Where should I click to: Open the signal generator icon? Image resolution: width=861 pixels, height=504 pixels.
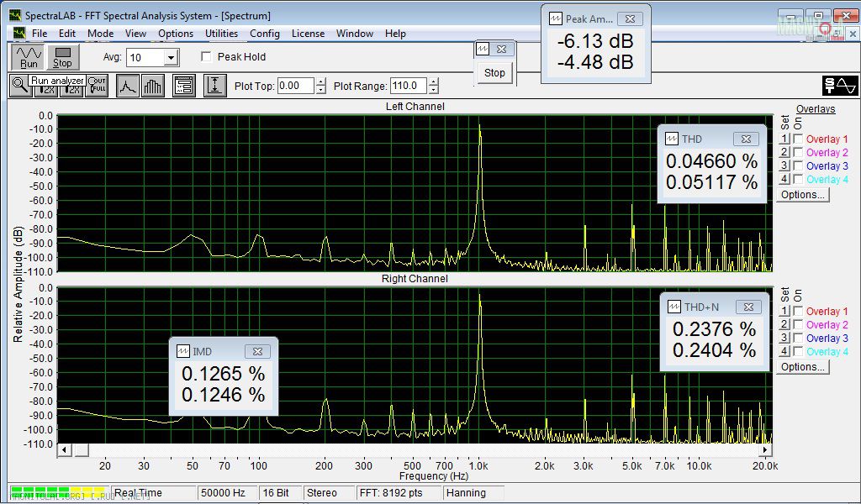pos(839,86)
